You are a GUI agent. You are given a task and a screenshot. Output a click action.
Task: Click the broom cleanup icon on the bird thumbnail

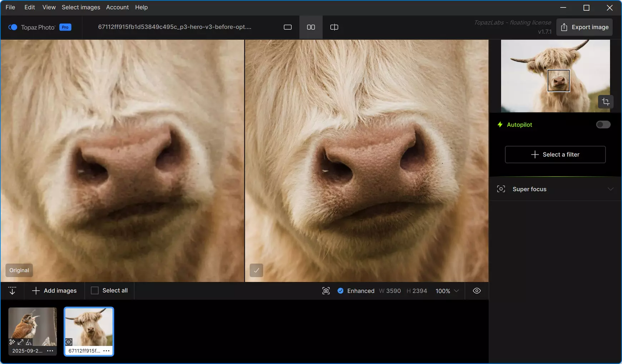click(29, 342)
